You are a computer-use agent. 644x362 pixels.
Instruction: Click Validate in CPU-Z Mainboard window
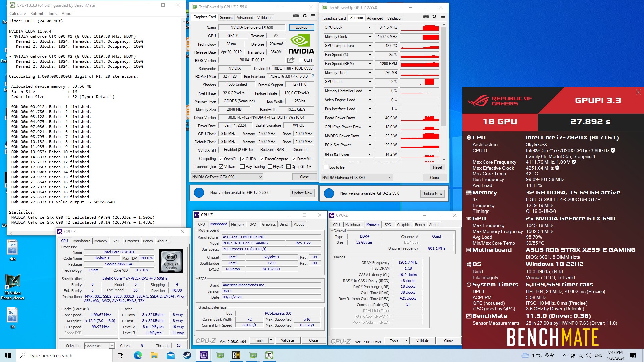(x=287, y=340)
